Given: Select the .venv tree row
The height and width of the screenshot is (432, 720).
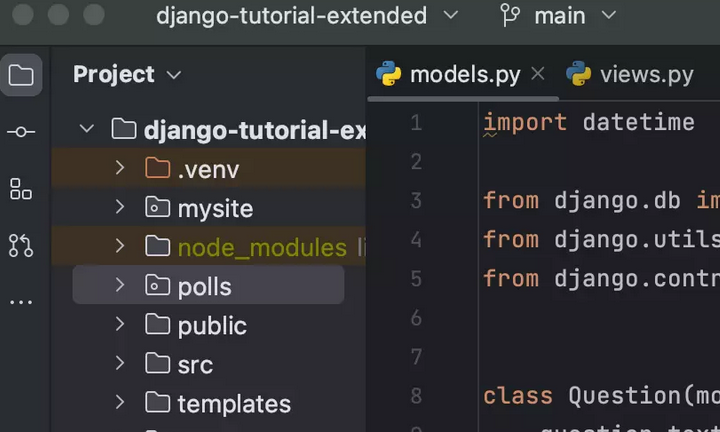Looking at the screenshot, I should click(209, 168).
